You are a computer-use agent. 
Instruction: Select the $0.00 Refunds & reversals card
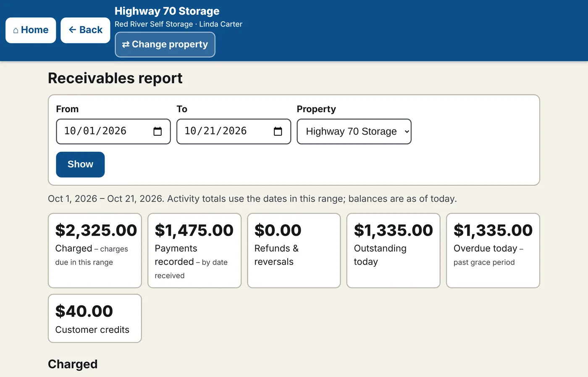[x=294, y=250]
